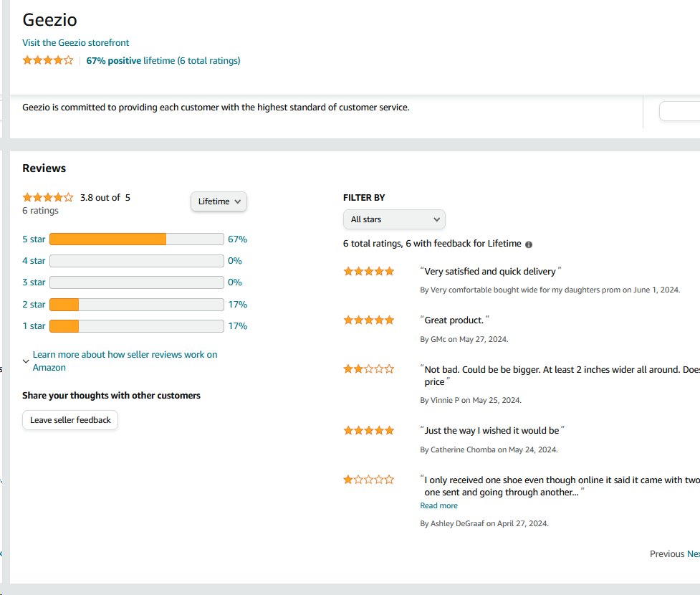The width and height of the screenshot is (700, 595).
Task: Visit the Geezio storefront link
Action: (76, 43)
